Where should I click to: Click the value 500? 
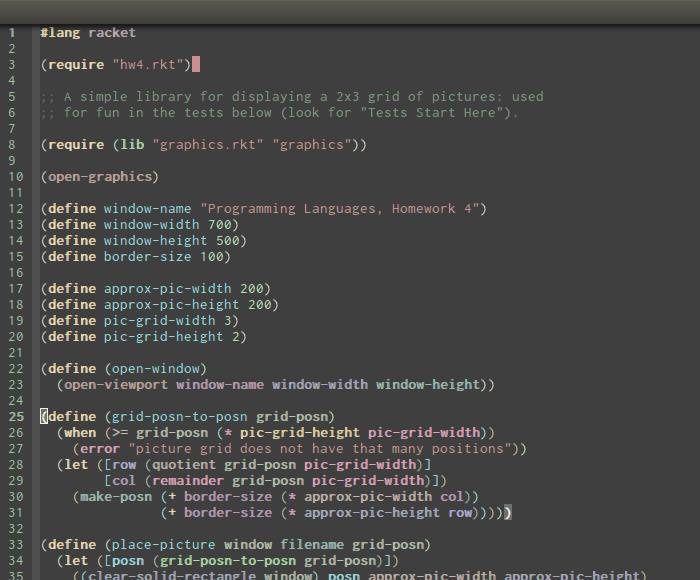tap(228, 241)
